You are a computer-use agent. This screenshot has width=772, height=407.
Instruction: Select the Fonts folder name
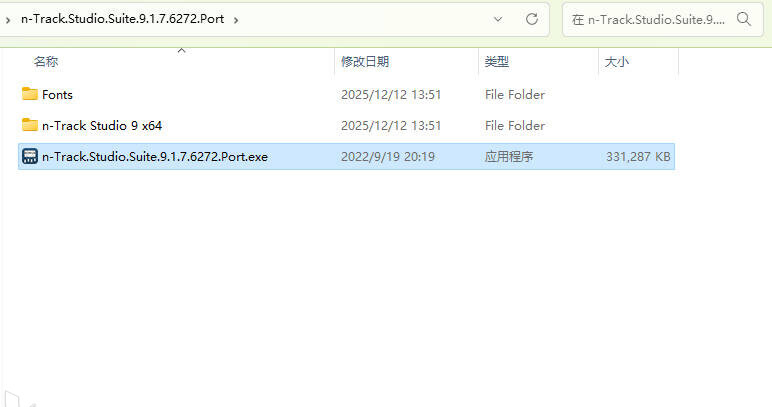(57, 94)
